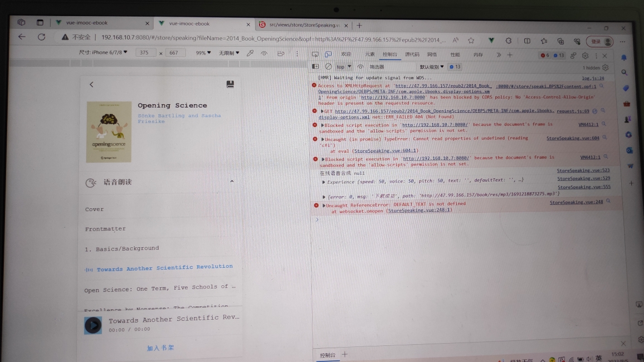This screenshot has height=362, width=644.
Task: Open the top JavaScript context dropdown
Action: (344, 66)
